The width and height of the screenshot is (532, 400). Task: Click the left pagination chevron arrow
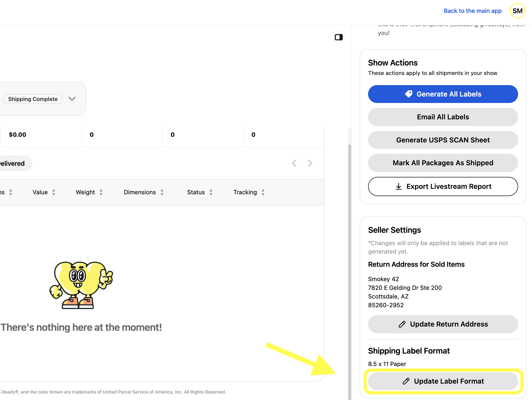(294, 163)
